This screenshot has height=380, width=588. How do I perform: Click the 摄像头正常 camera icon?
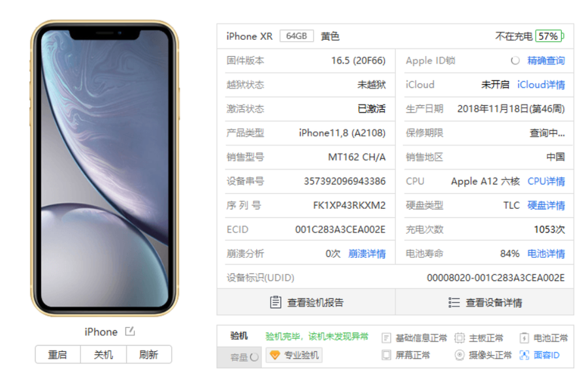click(x=459, y=355)
